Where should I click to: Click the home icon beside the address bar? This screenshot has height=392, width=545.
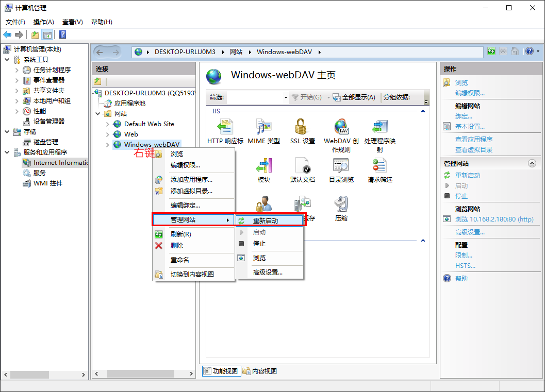point(515,52)
